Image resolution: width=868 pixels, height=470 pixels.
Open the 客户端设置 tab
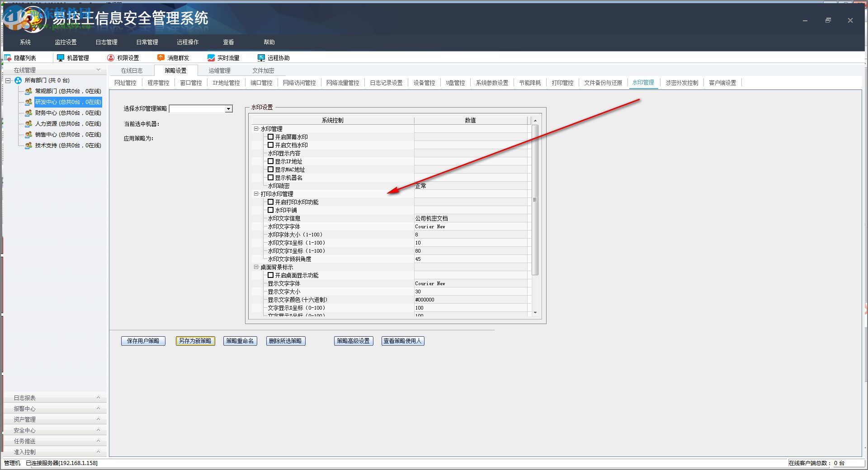[x=722, y=83]
